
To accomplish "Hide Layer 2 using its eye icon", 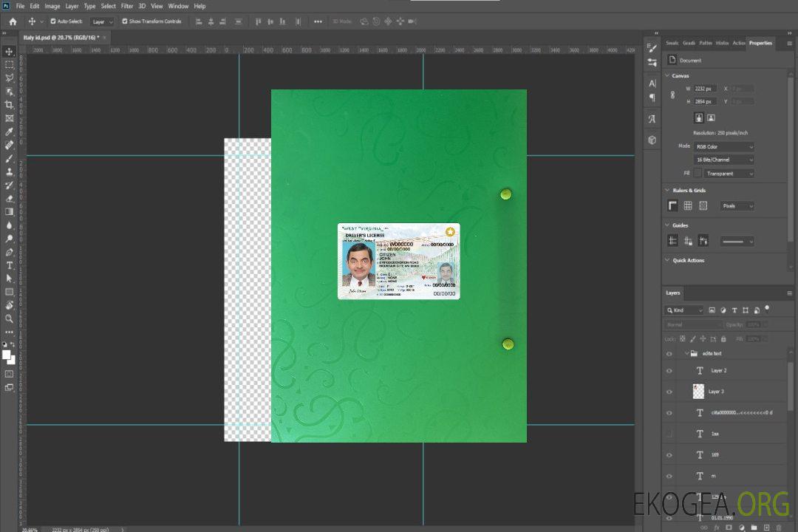I will [x=669, y=371].
